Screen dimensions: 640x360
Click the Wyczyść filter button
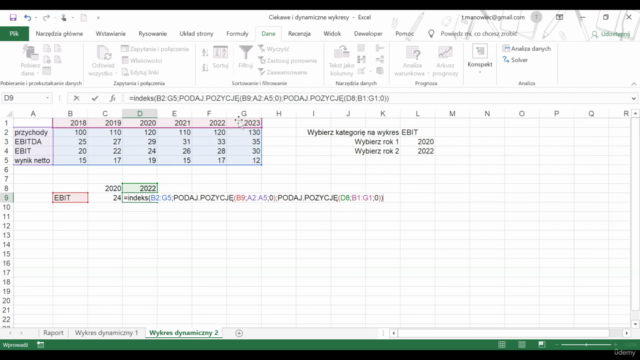tap(274, 49)
